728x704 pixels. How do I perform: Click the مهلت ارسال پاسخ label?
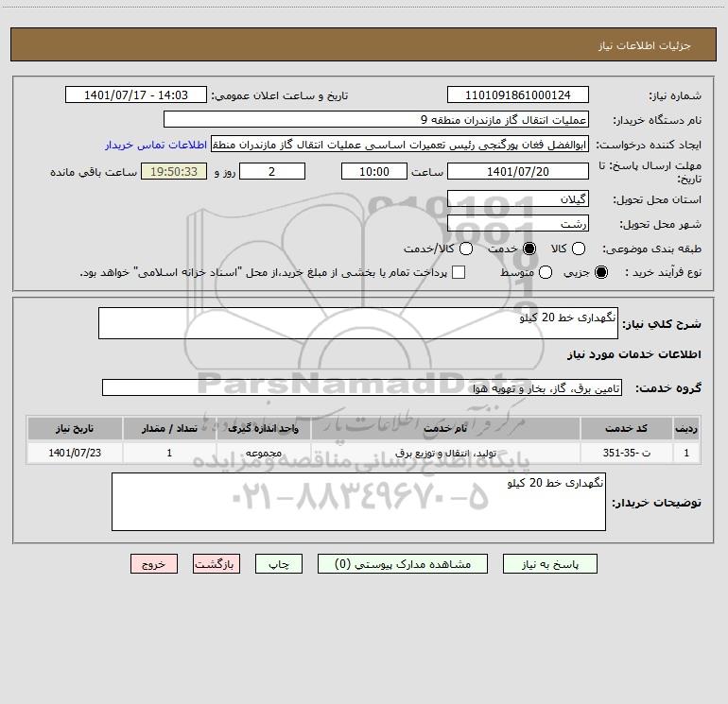pos(650,172)
